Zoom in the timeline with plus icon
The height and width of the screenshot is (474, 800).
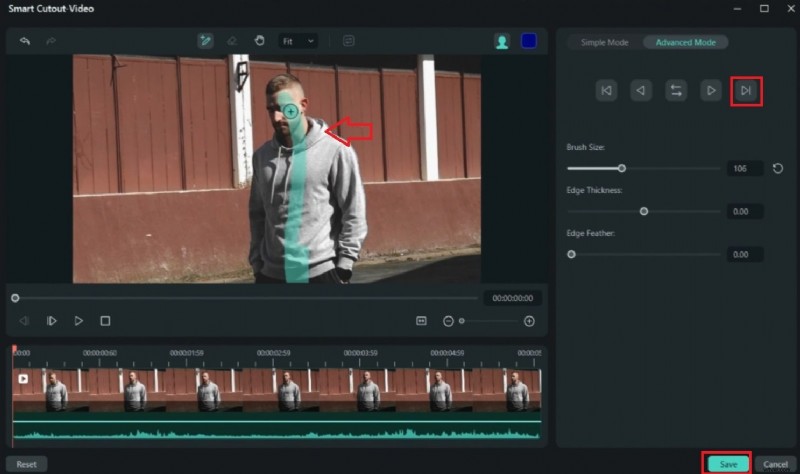coord(529,321)
